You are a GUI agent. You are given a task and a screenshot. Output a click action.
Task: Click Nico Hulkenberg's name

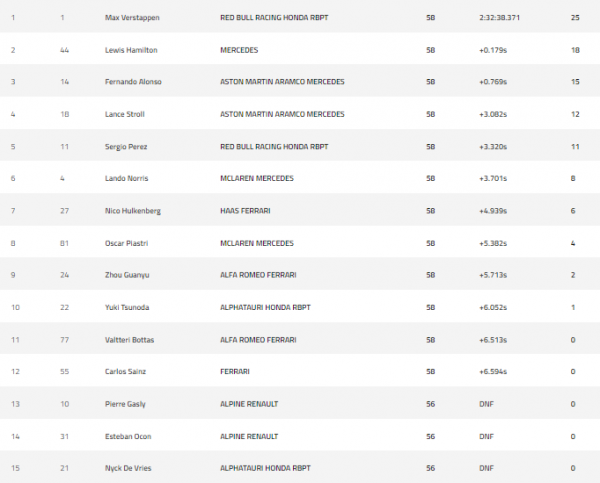(x=132, y=211)
